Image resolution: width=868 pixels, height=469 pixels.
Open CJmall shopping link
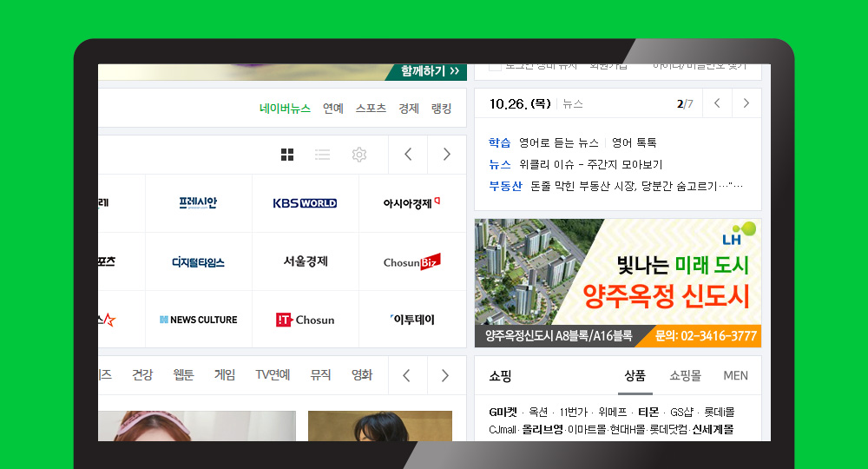point(503,429)
